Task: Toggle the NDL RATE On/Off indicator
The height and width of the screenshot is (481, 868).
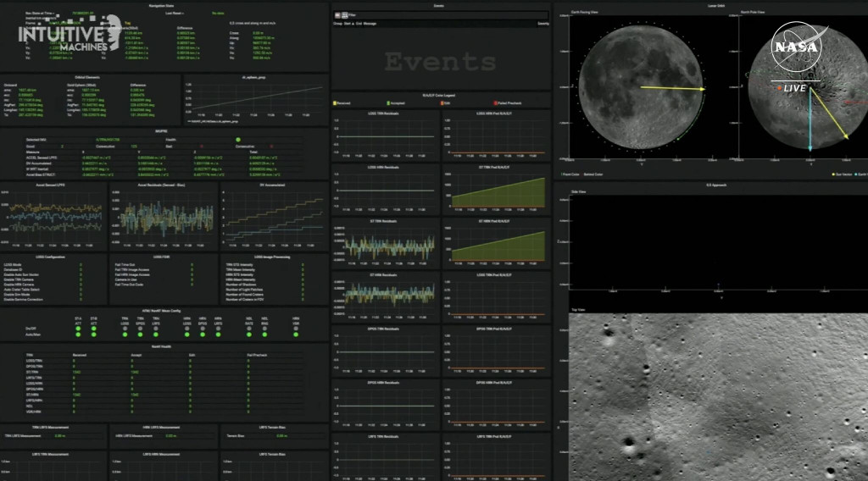Action: coord(249,329)
